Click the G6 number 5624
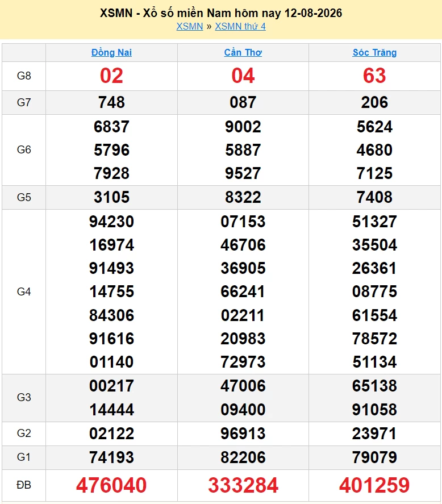Viewport: 442px width, 504px height. click(374, 127)
